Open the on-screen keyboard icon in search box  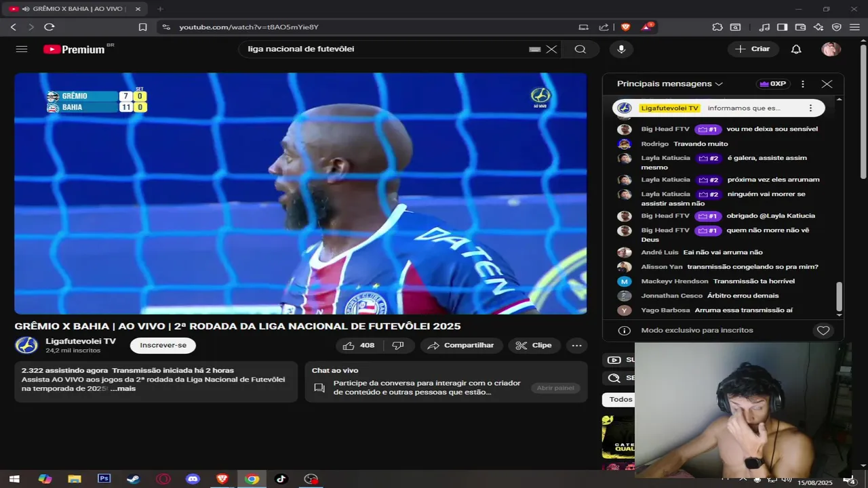tap(535, 49)
